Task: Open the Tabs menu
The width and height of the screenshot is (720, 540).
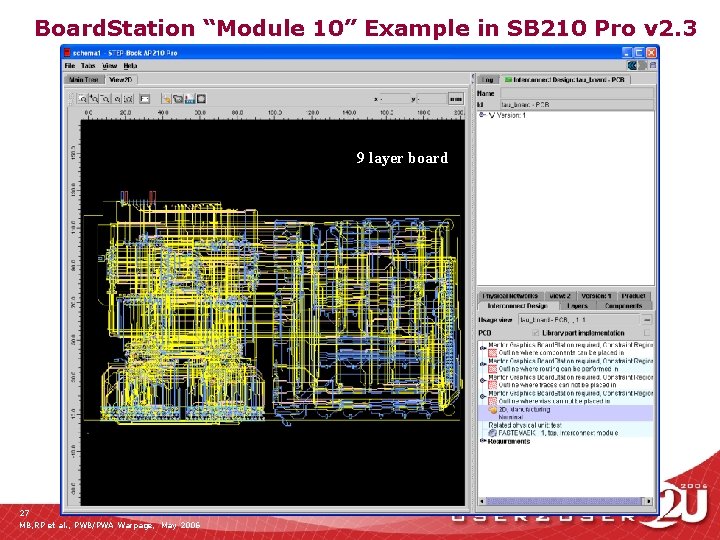Action: click(88, 66)
